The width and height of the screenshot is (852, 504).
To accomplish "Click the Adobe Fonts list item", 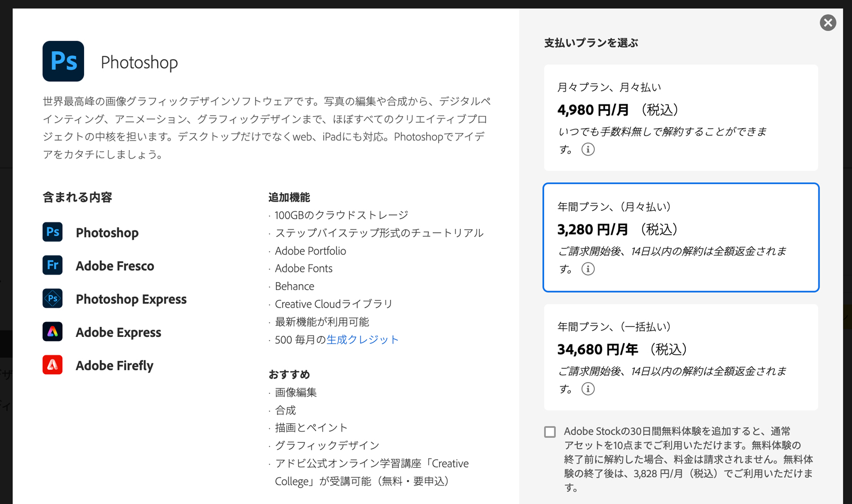I will pos(304,268).
